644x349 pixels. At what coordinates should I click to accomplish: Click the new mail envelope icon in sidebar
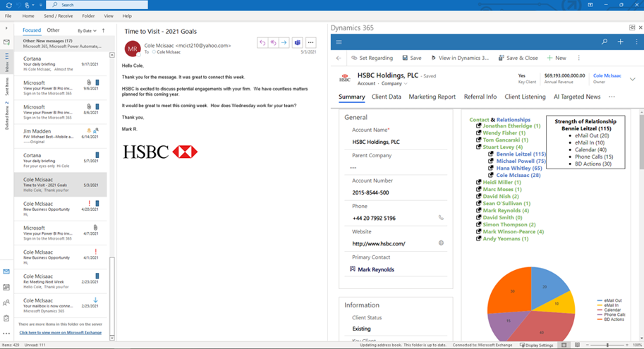pos(6,42)
